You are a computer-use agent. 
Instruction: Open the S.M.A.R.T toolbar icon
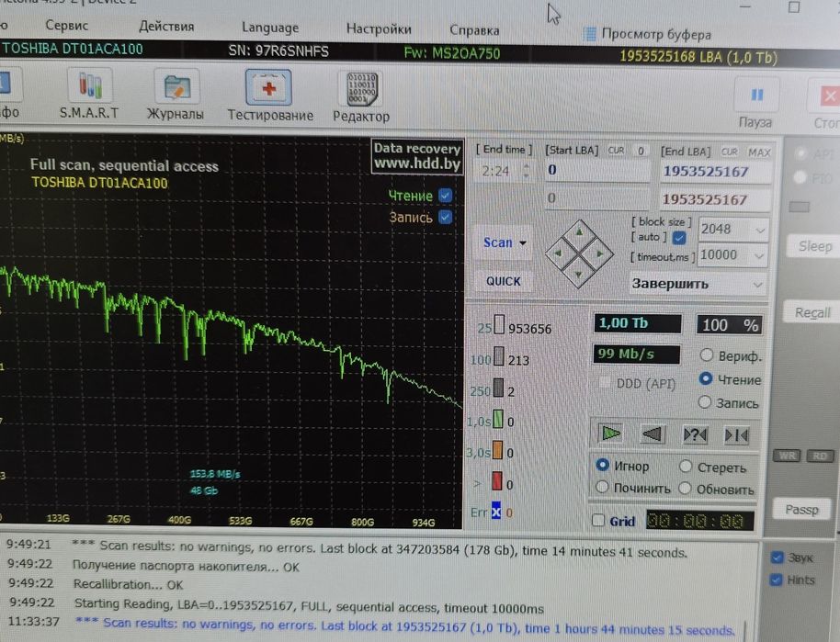click(89, 86)
